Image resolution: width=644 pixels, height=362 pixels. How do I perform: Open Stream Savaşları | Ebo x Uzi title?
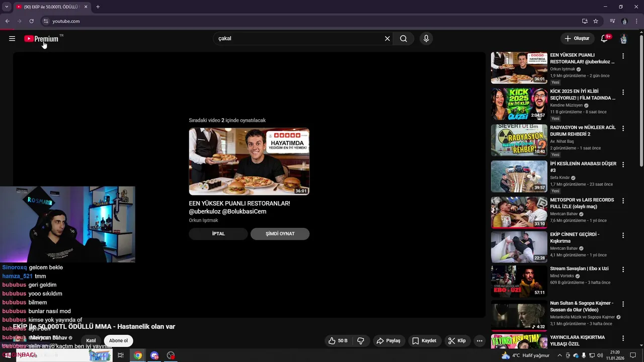[x=579, y=268]
